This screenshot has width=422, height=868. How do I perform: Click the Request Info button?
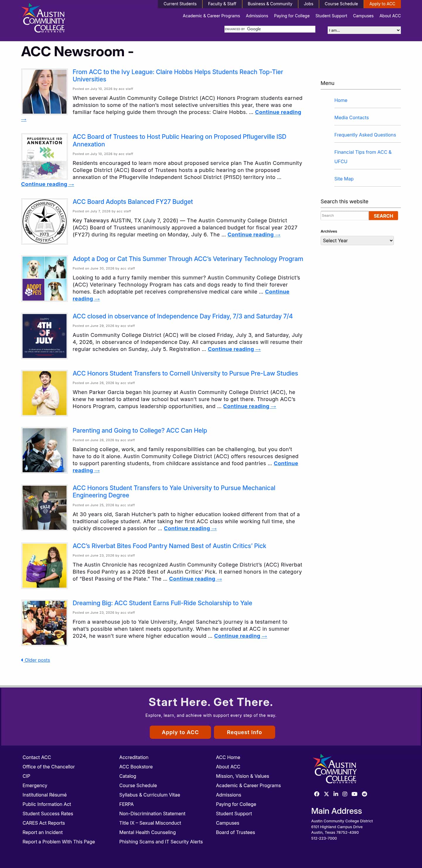coord(244,732)
